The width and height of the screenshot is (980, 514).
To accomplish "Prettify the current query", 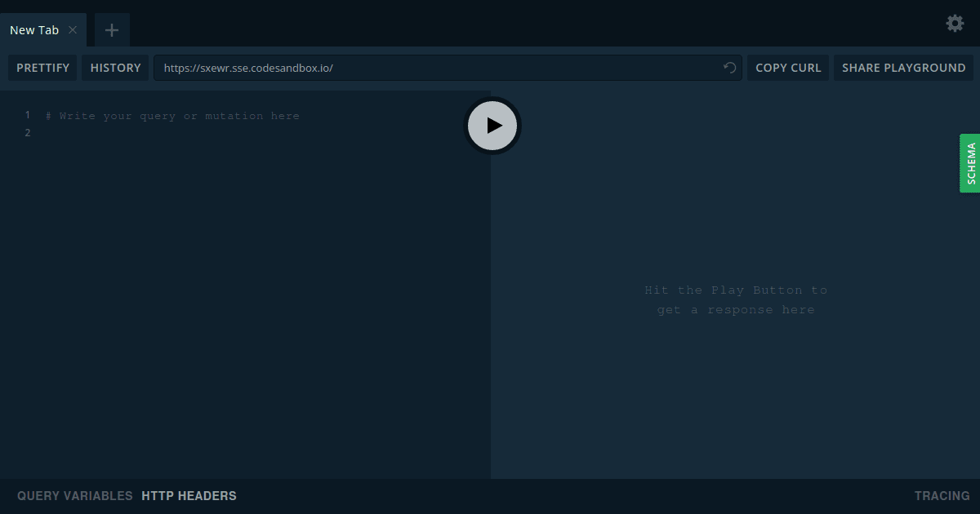I will point(42,68).
